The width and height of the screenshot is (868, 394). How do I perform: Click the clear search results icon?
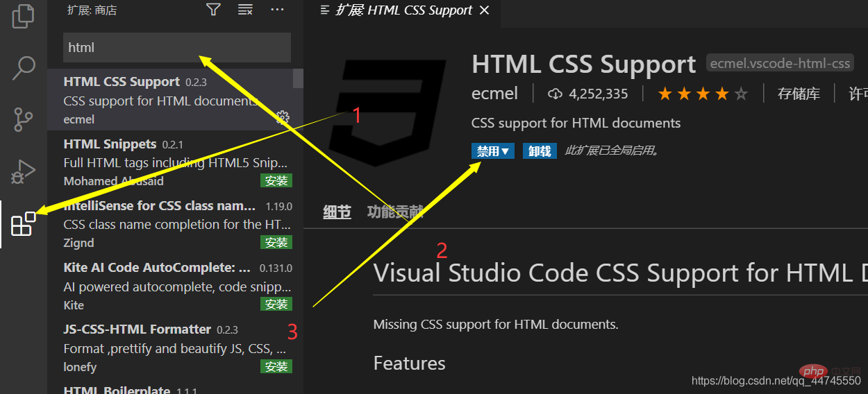coord(245,10)
